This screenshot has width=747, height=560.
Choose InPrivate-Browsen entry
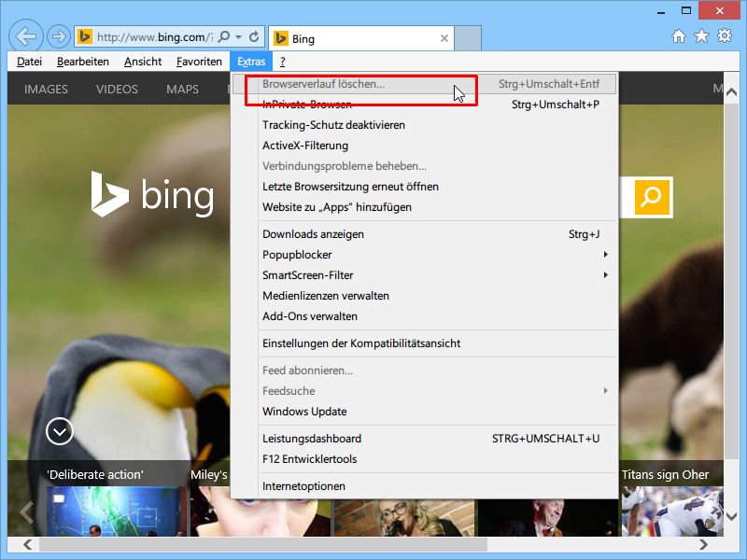point(424,105)
